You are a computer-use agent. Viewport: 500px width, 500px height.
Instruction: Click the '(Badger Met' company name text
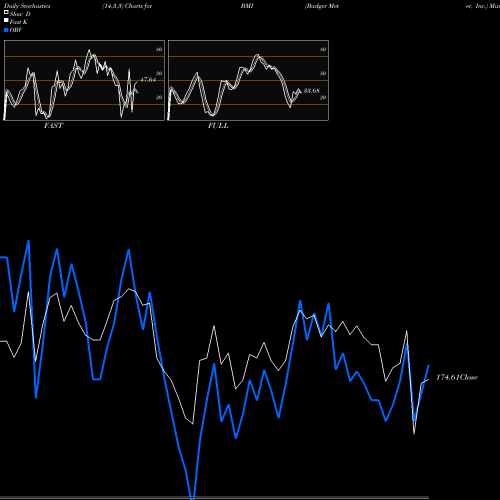[322, 6]
